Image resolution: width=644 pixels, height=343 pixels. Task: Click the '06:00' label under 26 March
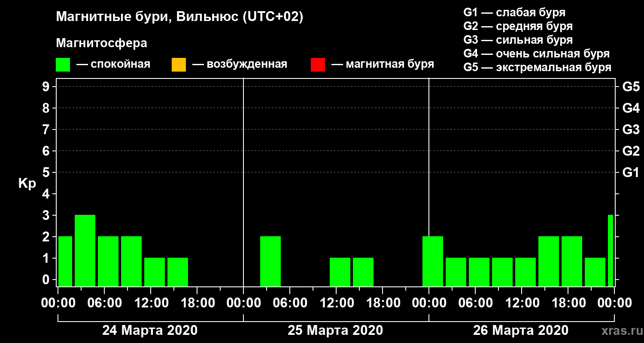click(x=475, y=303)
